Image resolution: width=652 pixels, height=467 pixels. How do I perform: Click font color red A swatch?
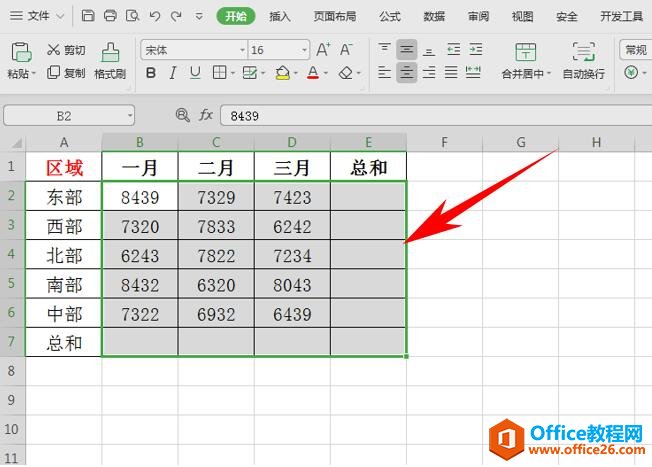pos(313,73)
